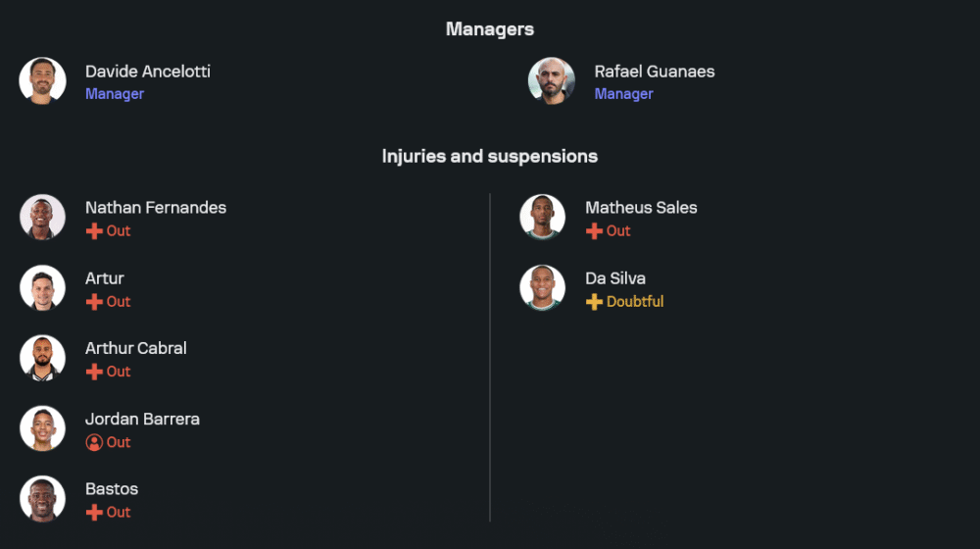Click the Doubtful status label for Da Silva

[635, 302]
